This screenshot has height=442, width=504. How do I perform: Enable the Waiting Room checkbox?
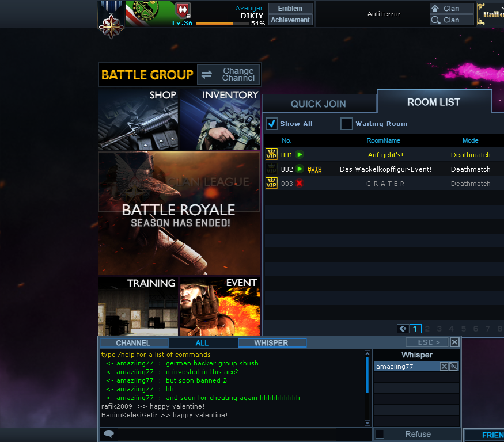pyautogui.click(x=347, y=124)
